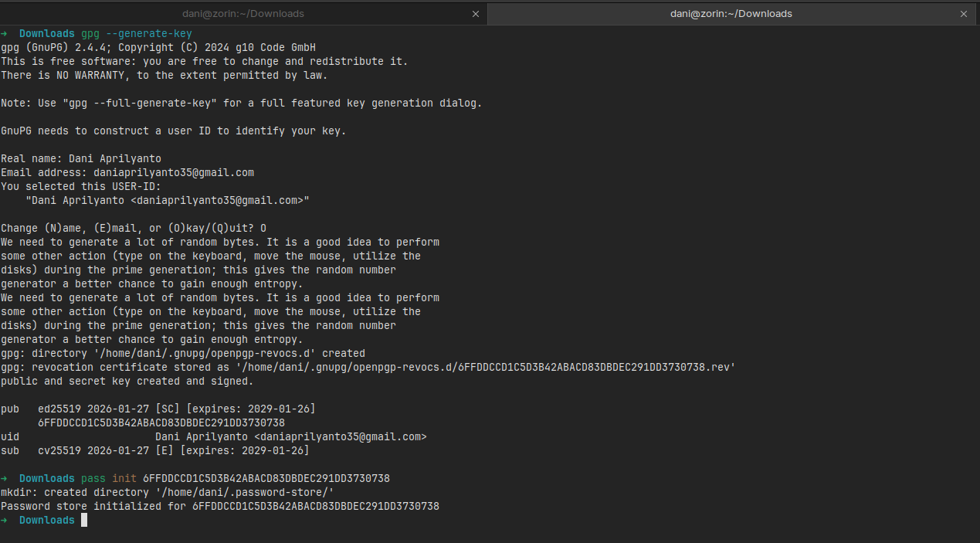Click the quoted USER-ID string
Screen dimensions: 980x543
(168, 201)
